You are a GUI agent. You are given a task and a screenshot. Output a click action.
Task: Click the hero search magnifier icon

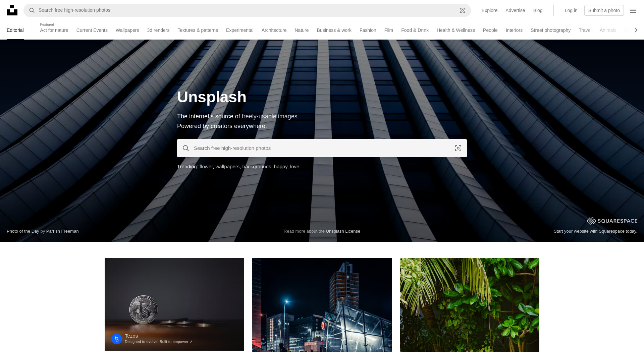(x=186, y=148)
